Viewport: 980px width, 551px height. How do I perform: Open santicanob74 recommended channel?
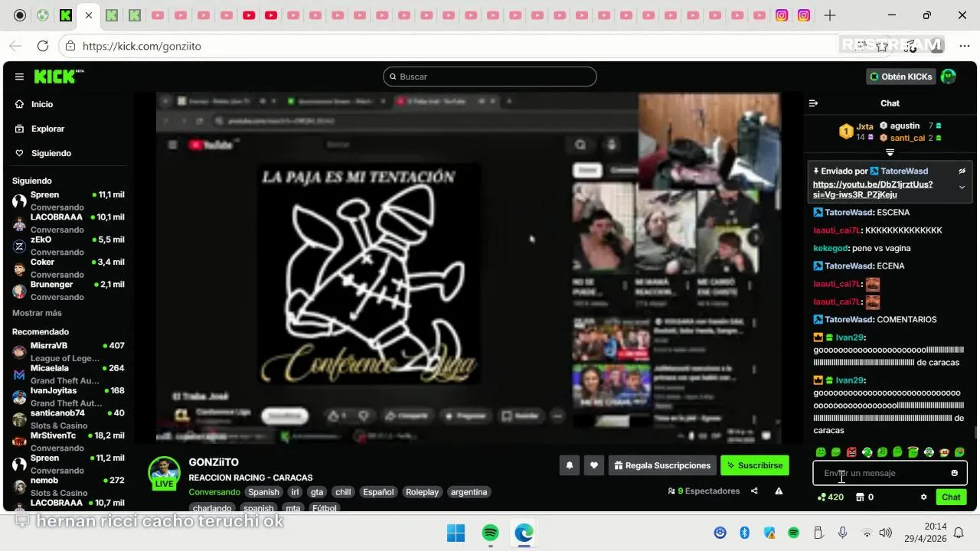coord(68,419)
